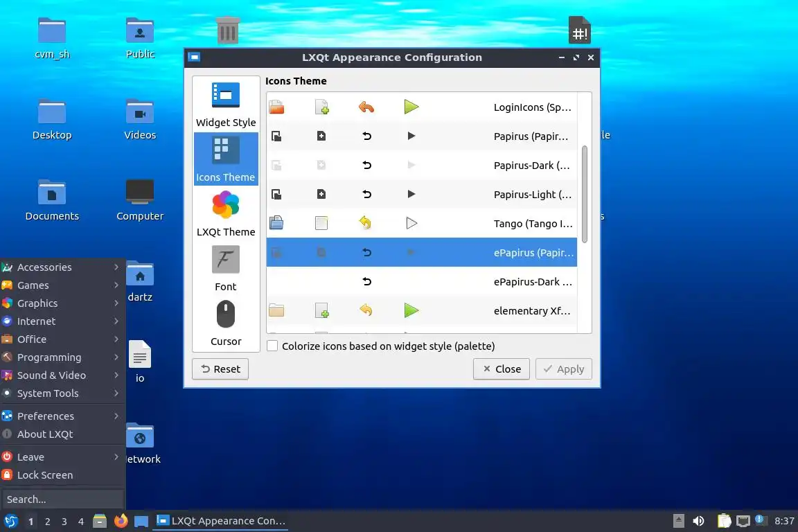Open the Leave submenu arrow

[x=116, y=457]
